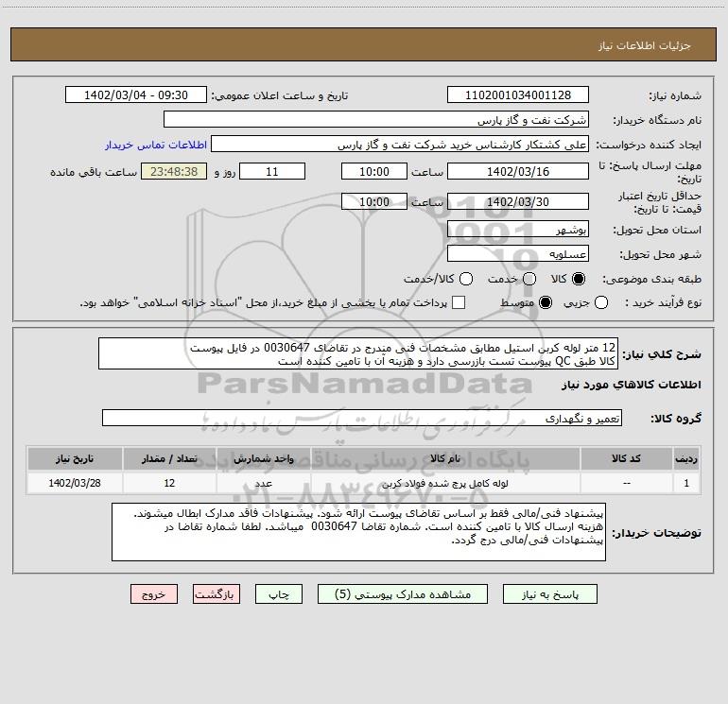
Task: Click the unit cell عدد
Action: tap(263, 483)
